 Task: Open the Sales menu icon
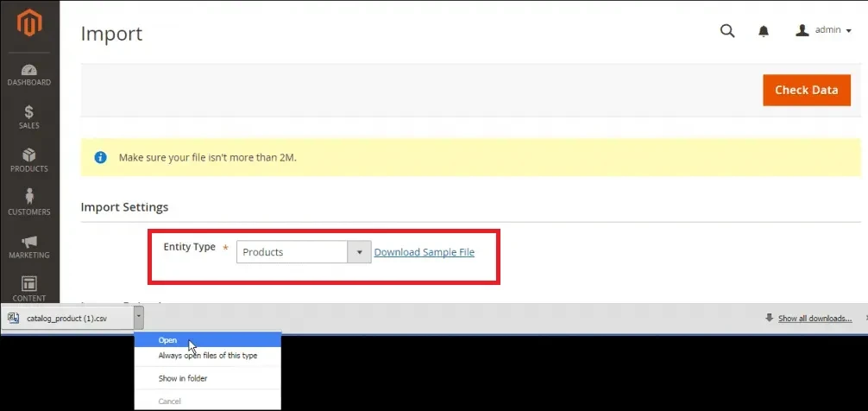(x=28, y=112)
